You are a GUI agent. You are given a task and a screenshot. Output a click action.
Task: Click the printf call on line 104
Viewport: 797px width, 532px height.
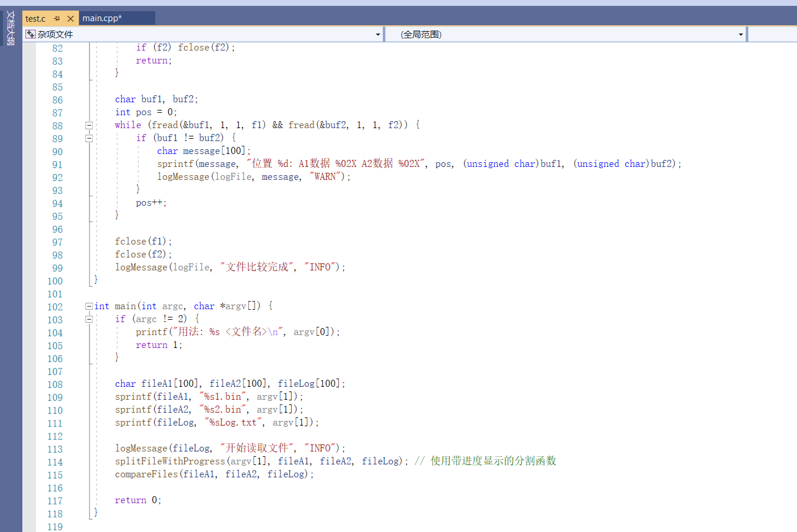click(x=238, y=332)
